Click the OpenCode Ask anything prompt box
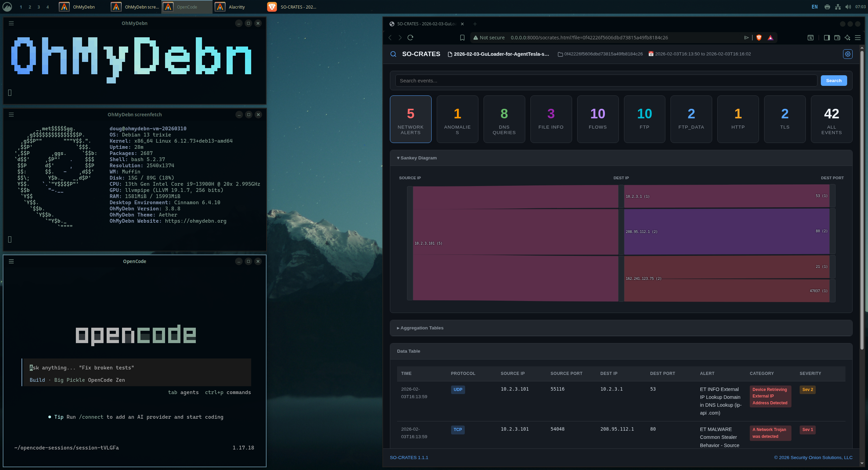 click(137, 372)
